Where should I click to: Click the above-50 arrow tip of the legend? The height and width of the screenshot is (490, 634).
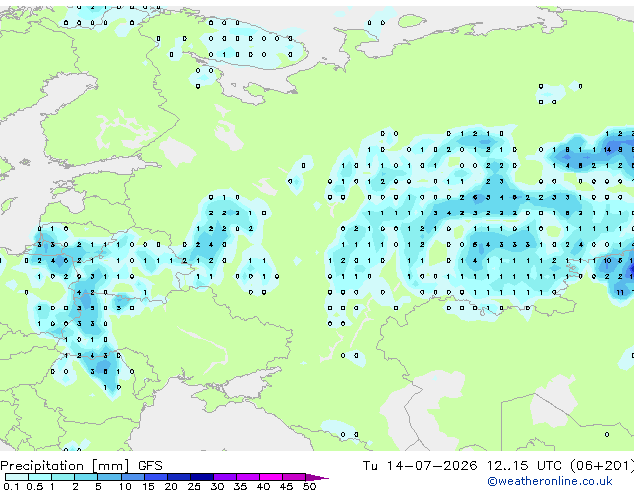317,477
